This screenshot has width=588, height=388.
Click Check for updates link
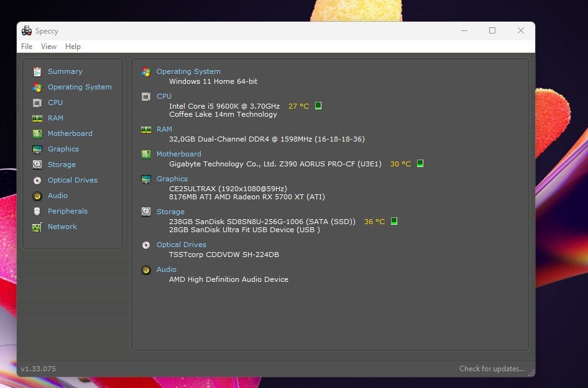(x=492, y=369)
